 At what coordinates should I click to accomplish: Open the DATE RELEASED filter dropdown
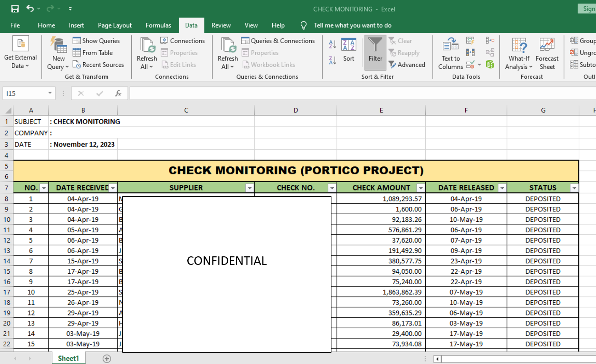coord(502,188)
